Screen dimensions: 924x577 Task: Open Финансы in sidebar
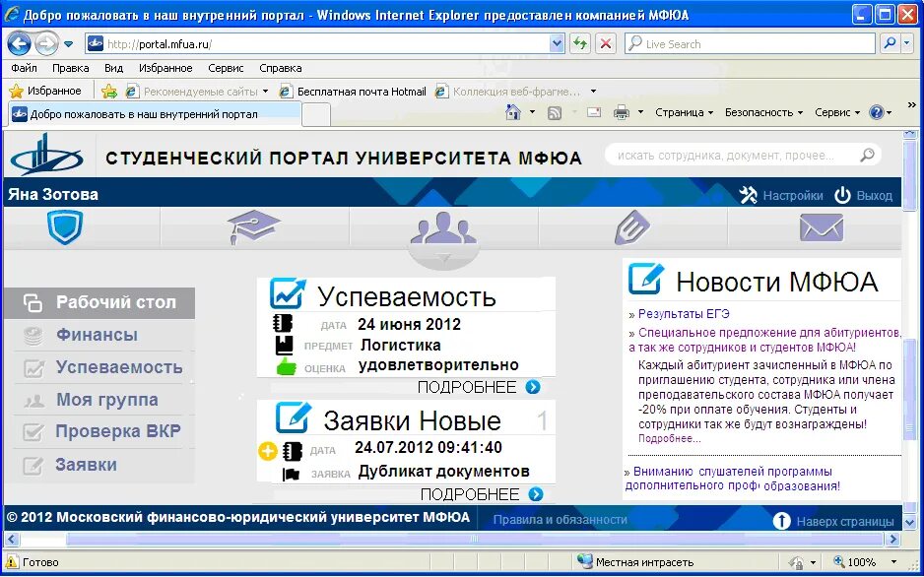click(x=99, y=335)
